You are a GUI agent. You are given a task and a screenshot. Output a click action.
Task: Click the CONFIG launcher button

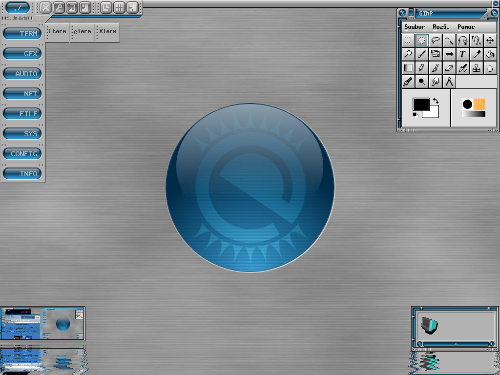pos(22,153)
